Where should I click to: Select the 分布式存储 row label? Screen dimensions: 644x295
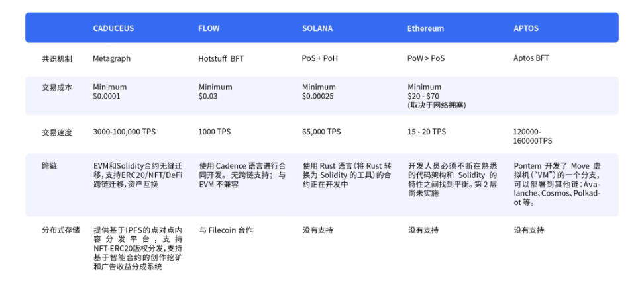60,230
